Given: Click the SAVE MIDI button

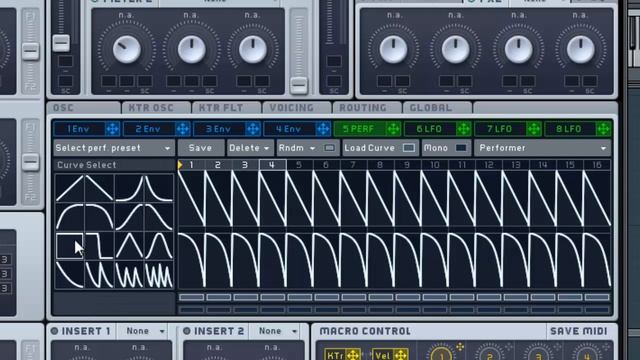Looking at the screenshot, I should pos(579,331).
